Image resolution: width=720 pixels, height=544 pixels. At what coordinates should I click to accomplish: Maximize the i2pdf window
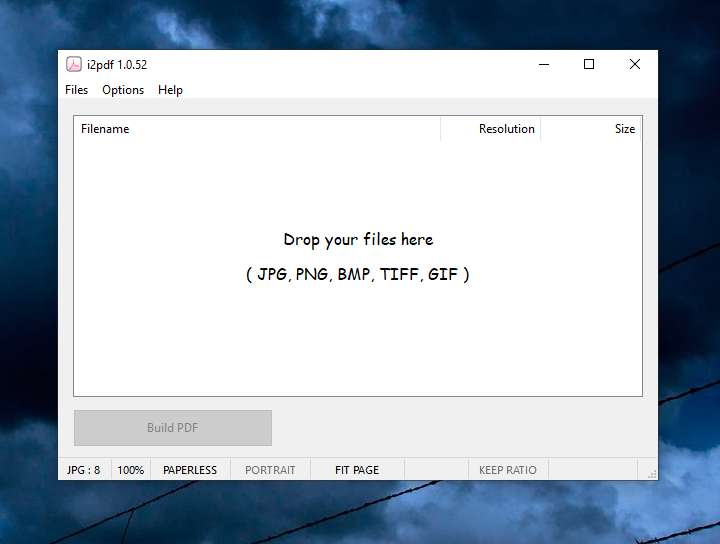(x=589, y=64)
